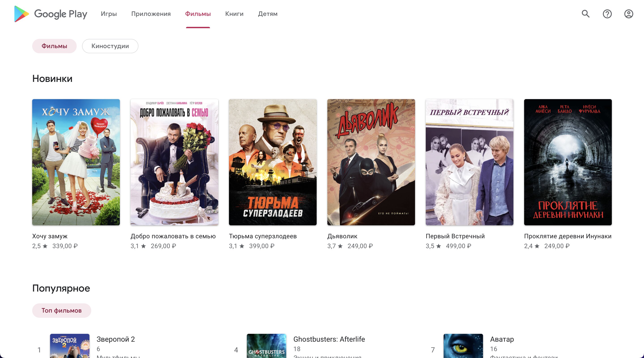Open the Первый Встречный movie poster
The width and height of the screenshot is (644, 358).
tap(470, 162)
